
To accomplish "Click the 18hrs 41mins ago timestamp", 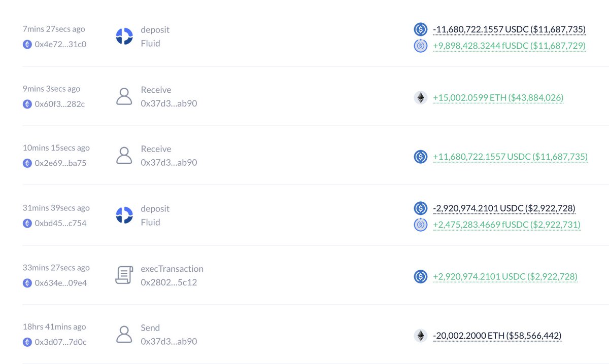I will pos(54,327).
